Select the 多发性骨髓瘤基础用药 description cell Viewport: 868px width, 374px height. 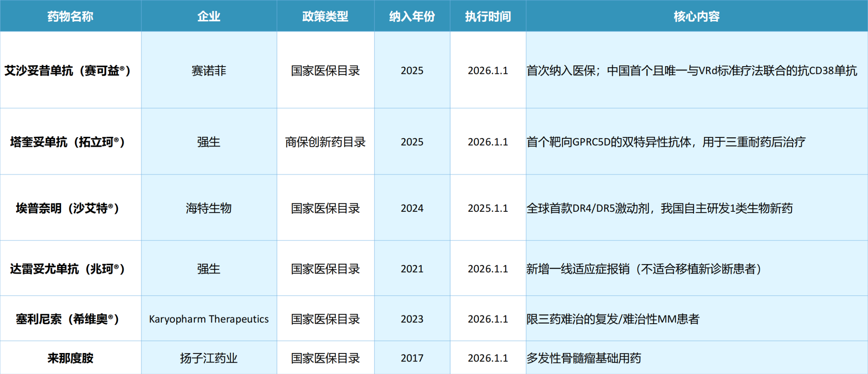[x=697, y=358]
